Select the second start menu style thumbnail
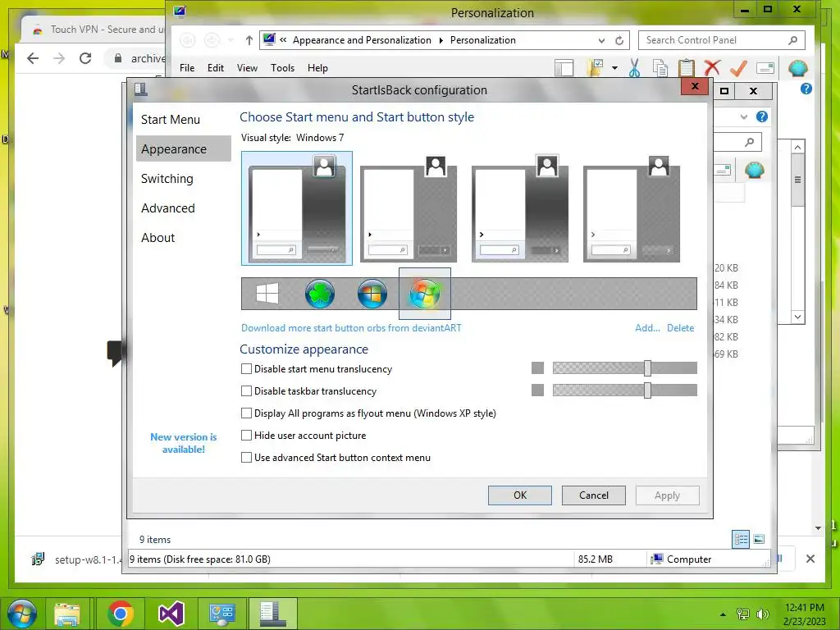 pyautogui.click(x=409, y=208)
